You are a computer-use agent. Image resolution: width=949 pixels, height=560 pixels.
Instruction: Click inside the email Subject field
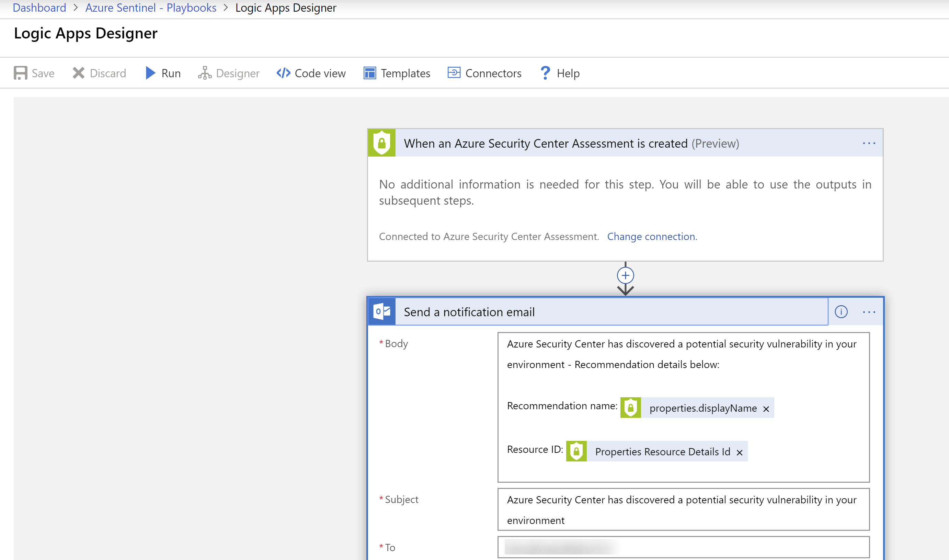[x=683, y=510]
